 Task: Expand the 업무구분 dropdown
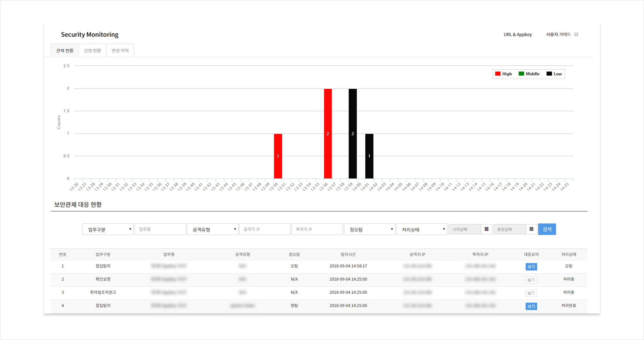pos(108,229)
